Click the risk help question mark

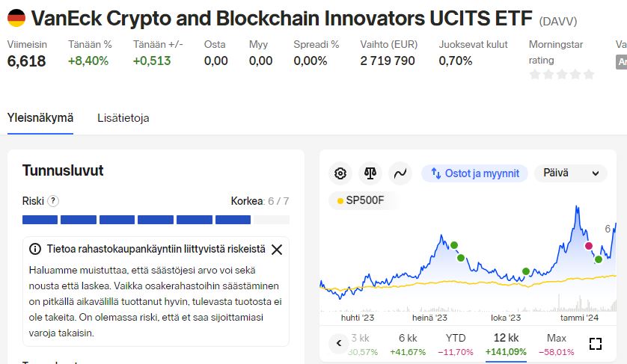[53, 201]
